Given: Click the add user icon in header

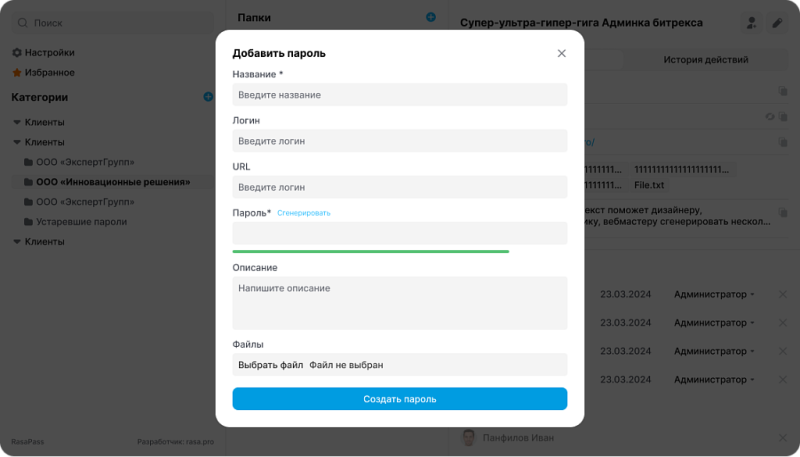Looking at the screenshot, I should click(x=751, y=23).
